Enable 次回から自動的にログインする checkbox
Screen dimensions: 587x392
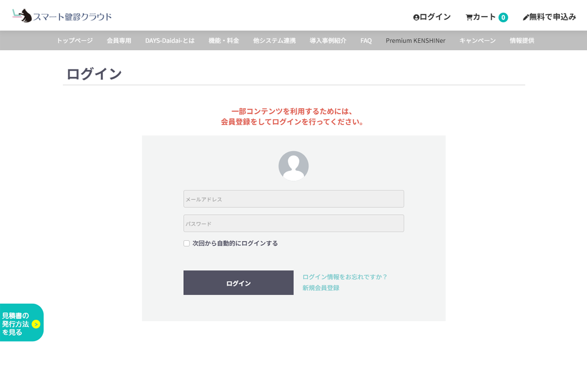coord(187,243)
